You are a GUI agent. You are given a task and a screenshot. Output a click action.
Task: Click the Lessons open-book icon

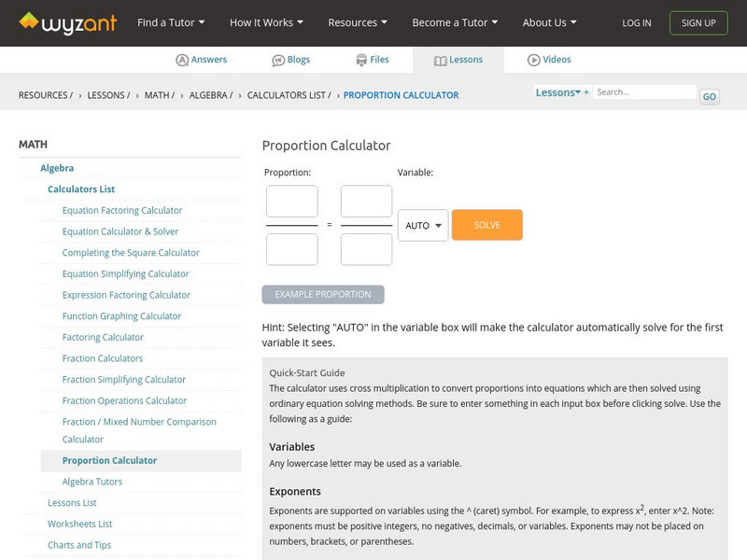point(441,60)
